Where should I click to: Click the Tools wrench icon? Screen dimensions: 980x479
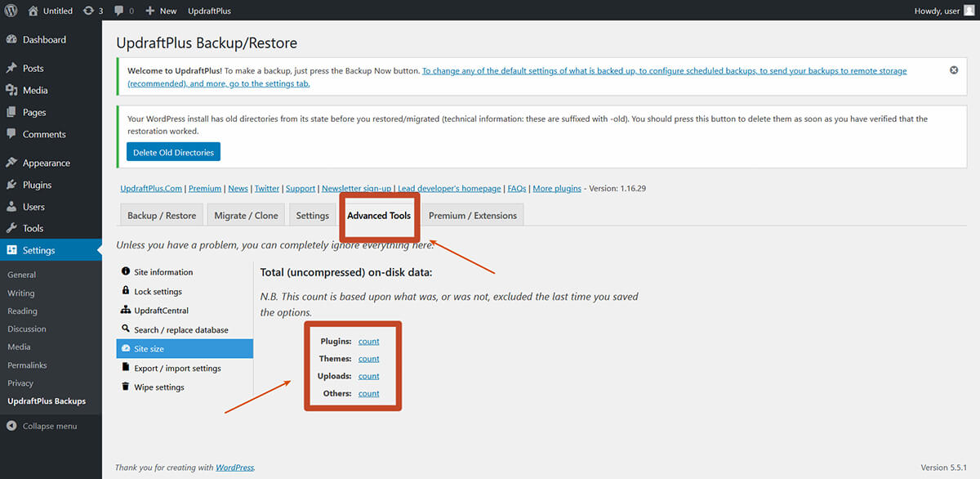point(11,228)
